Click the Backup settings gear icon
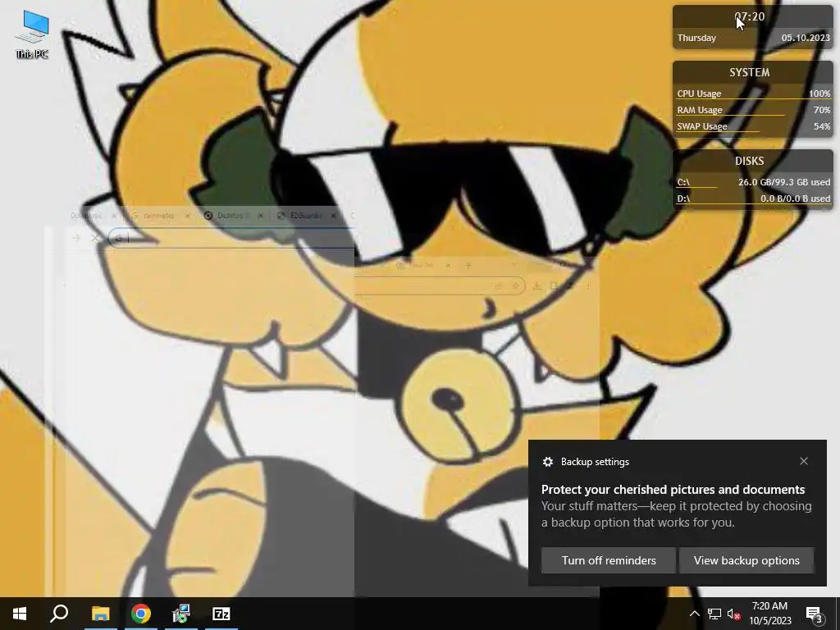The width and height of the screenshot is (840, 630). [547, 462]
